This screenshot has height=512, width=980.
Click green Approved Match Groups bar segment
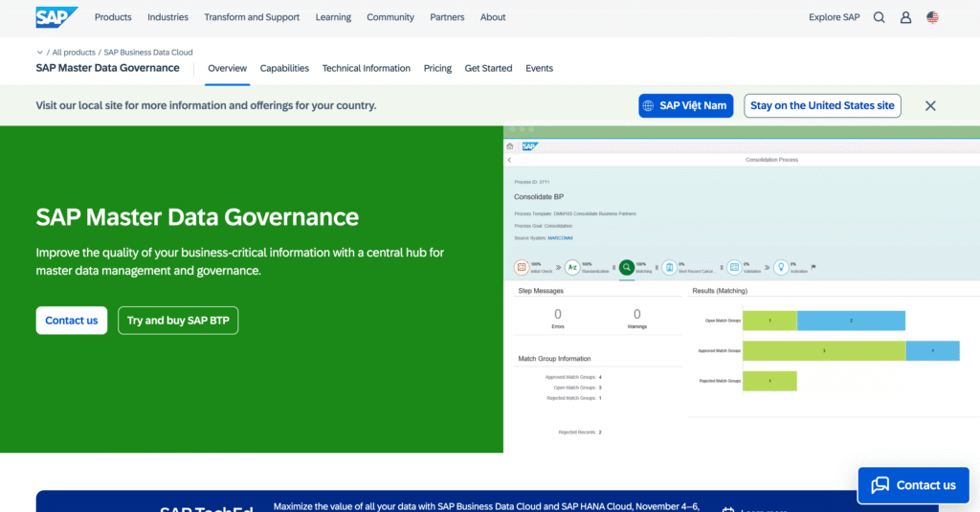pyautogui.click(x=824, y=350)
